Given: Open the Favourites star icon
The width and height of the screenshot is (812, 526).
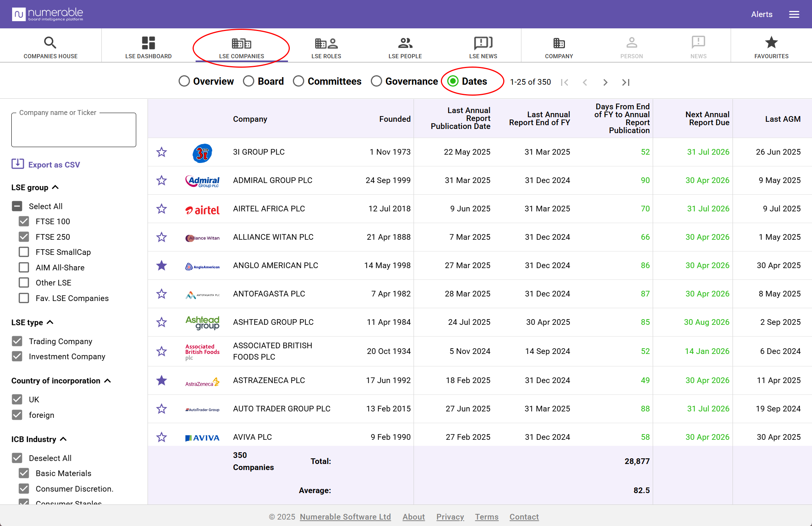Looking at the screenshot, I should coord(771,43).
